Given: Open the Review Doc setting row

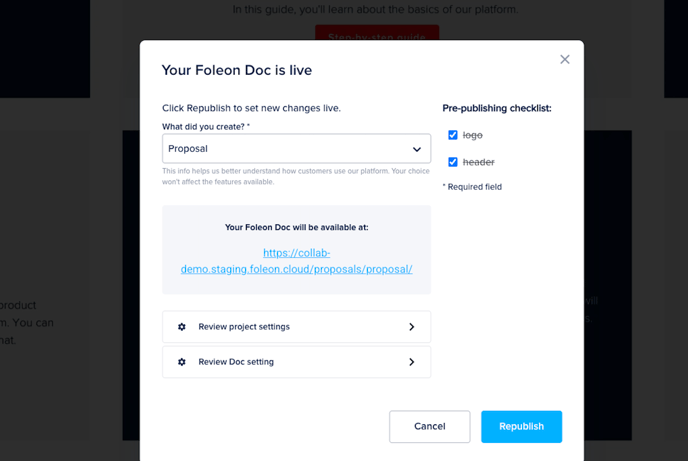Looking at the screenshot, I should click(296, 362).
